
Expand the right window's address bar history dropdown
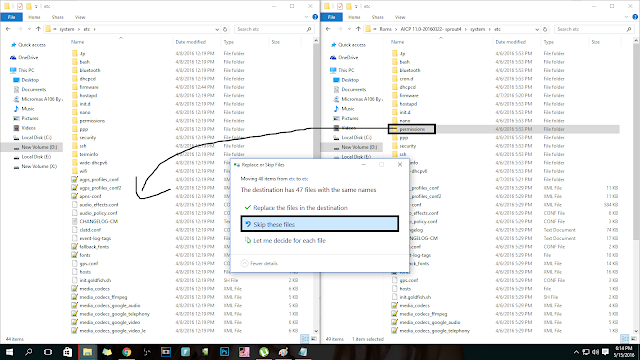coord(537,29)
